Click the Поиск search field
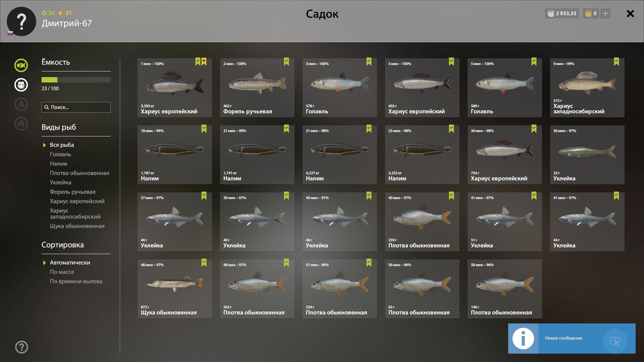The image size is (644, 362). pyautogui.click(x=76, y=107)
